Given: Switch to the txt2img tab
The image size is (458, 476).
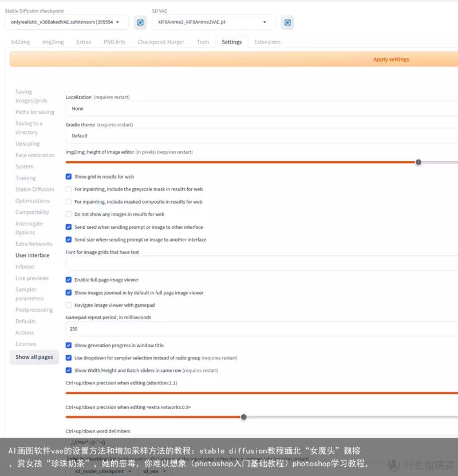Looking at the screenshot, I should [21, 42].
